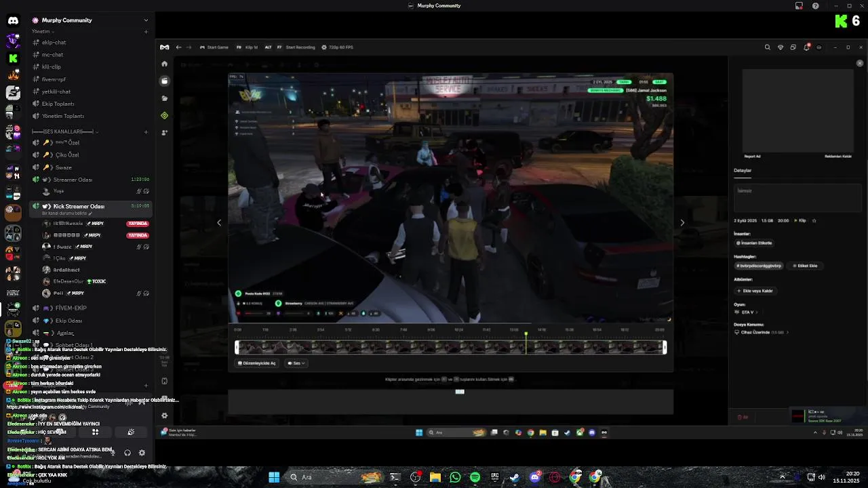Click the bvbrpdiscordggbvbrp hashtag chip
Image resolution: width=868 pixels, height=488 pixels.
tap(759, 266)
